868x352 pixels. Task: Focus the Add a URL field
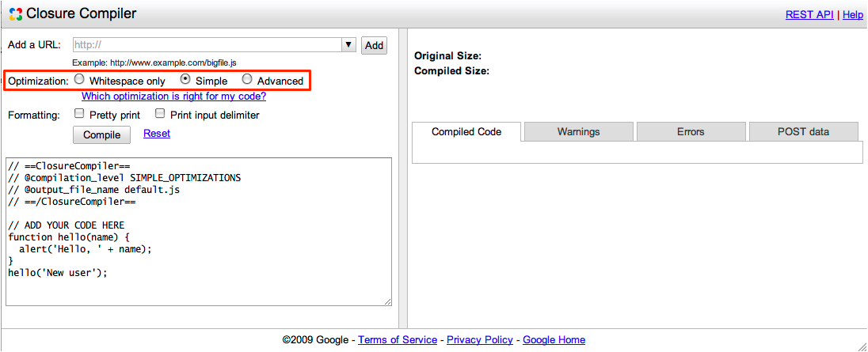tap(206, 45)
